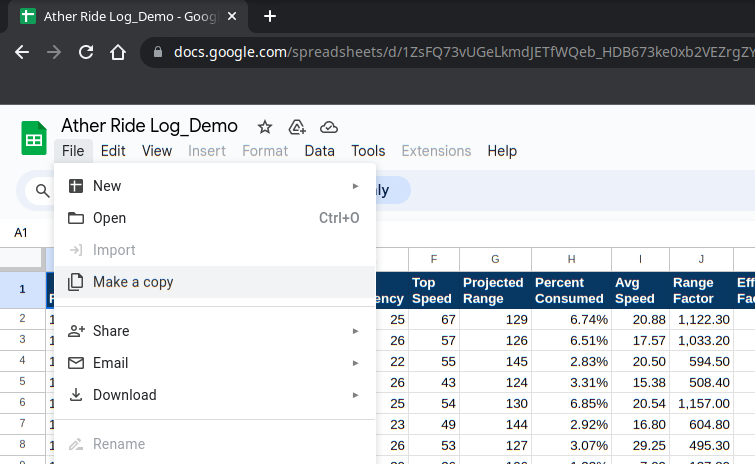This screenshot has height=464, width=755.
Task: Click the Top Speed header cell
Action: [434, 290]
